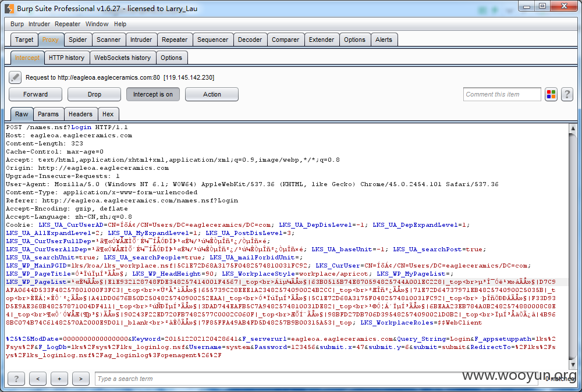Image resolution: width=582 pixels, height=392 pixels.
Task: Open the HTTP history sub-tab
Action: pyautogui.click(x=66, y=58)
